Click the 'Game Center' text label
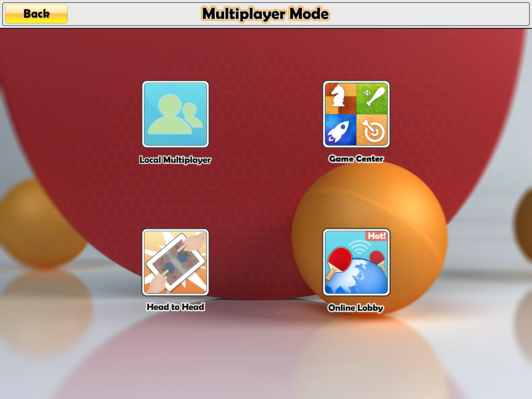532x399 pixels. point(356,159)
